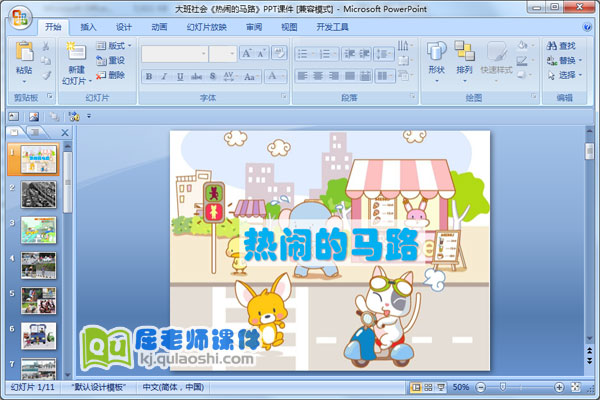
Task: Switch to Outline tab in left pane
Action: [x=35, y=132]
